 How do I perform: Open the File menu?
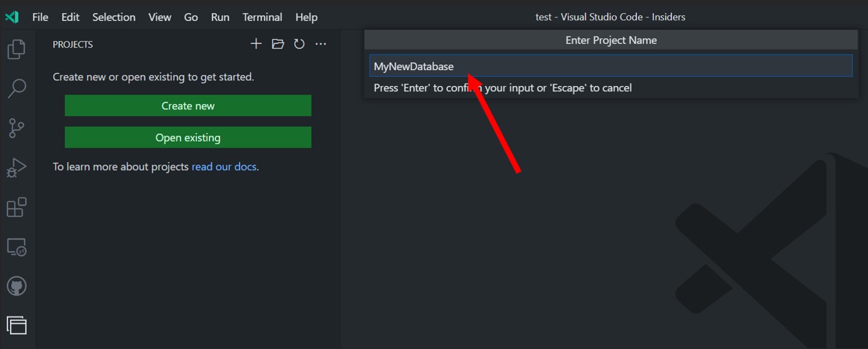(x=40, y=17)
